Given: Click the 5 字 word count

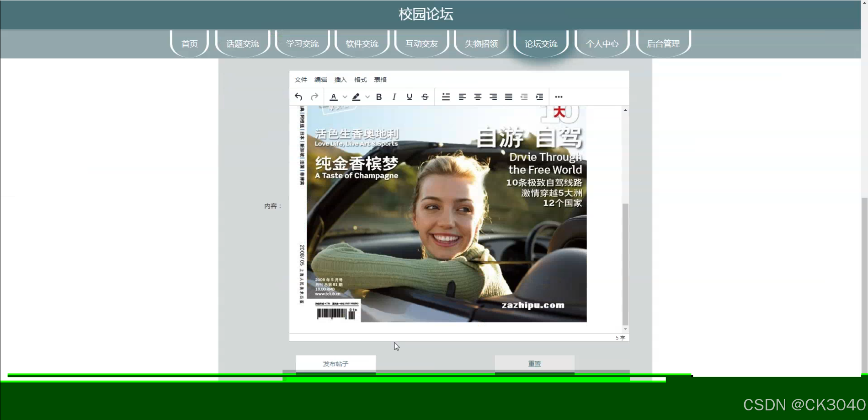Looking at the screenshot, I should (620, 338).
